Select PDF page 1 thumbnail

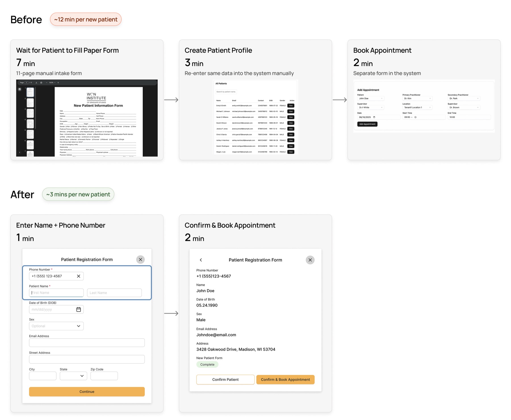coord(30,92)
